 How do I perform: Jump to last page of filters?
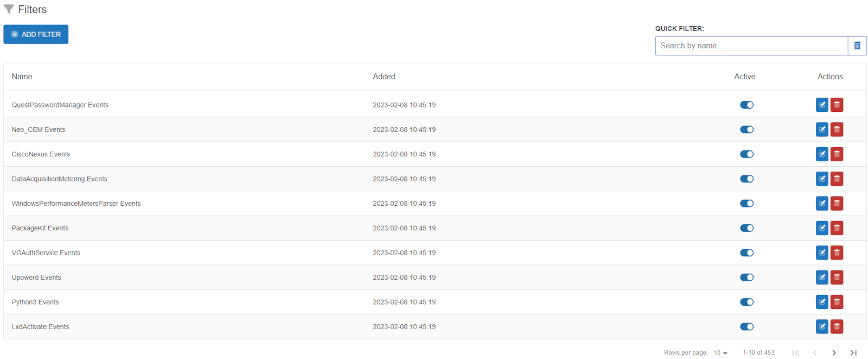point(853,352)
